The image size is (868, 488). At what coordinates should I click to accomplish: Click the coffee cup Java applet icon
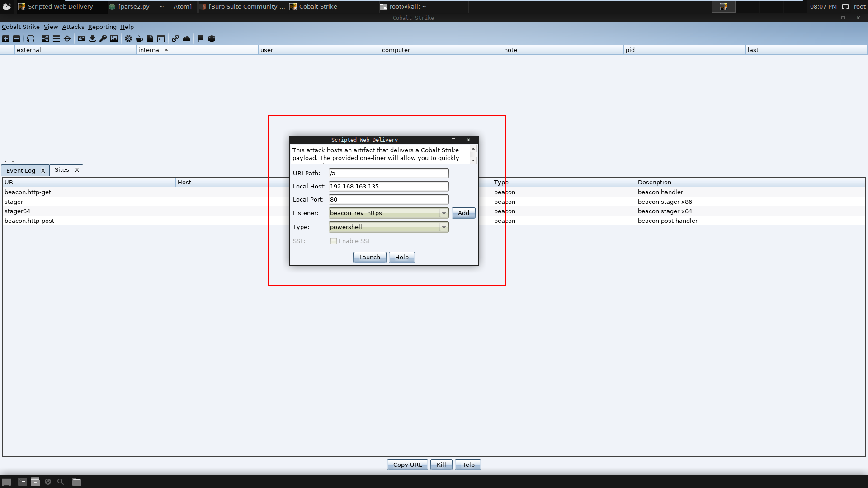pyautogui.click(x=139, y=39)
